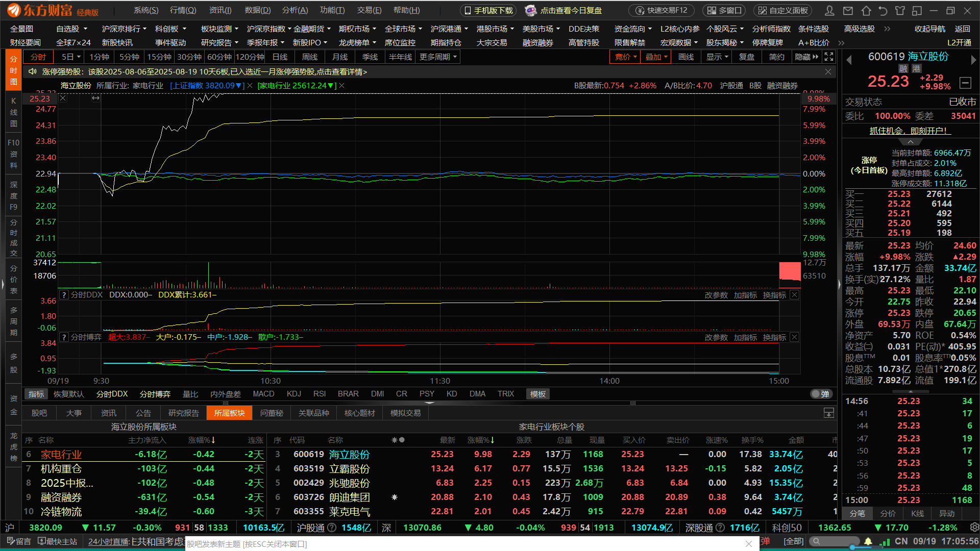This screenshot has width=980, height=551.
Task: Switch to 股吧 tab
Action: tap(39, 413)
